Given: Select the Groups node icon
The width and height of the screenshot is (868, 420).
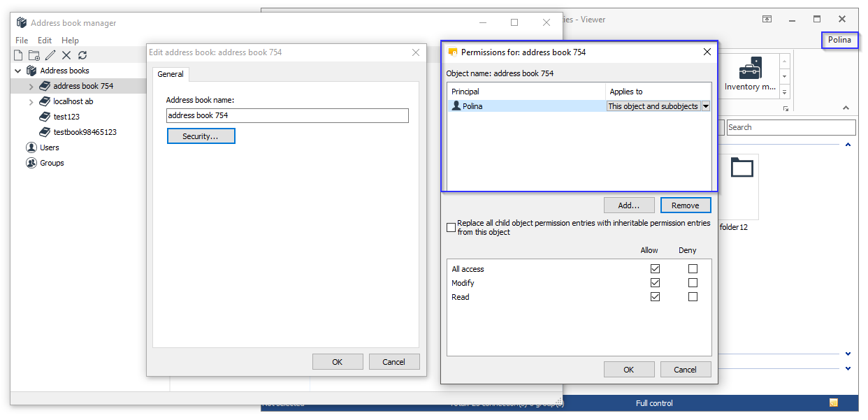Looking at the screenshot, I should [31, 163].
